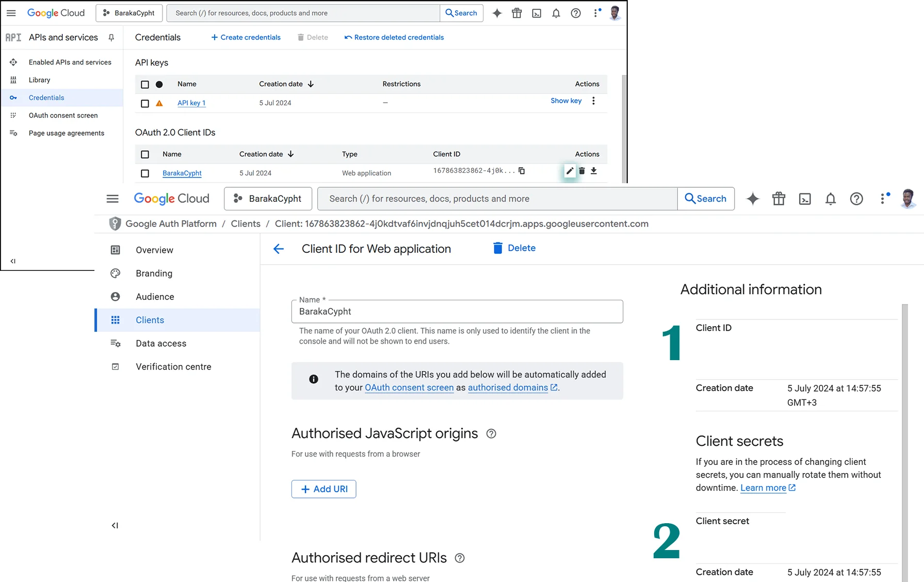Image resolution: width=924 pixels, height=582 pixels.
Task: Select all OAuth client IDs checkbox
Action: (145, 155)
